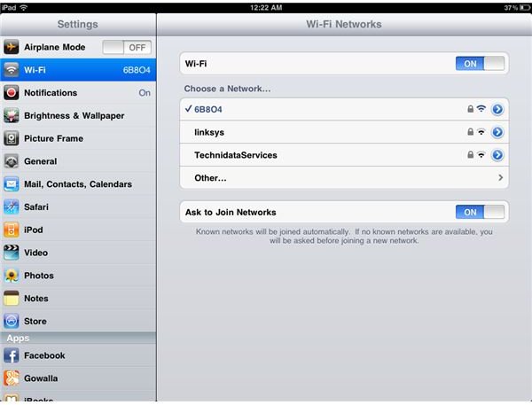Open Safari settings

pos(78,206)
